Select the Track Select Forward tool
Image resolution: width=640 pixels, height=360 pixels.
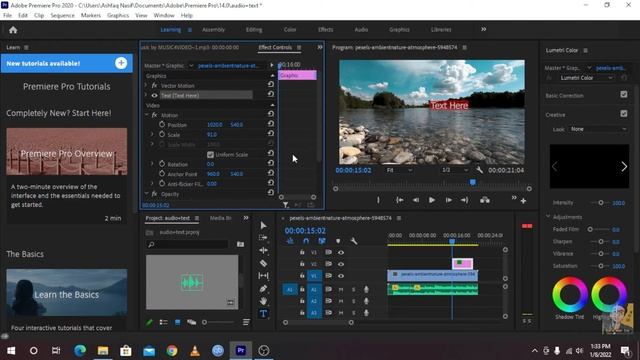coord(263,238)
